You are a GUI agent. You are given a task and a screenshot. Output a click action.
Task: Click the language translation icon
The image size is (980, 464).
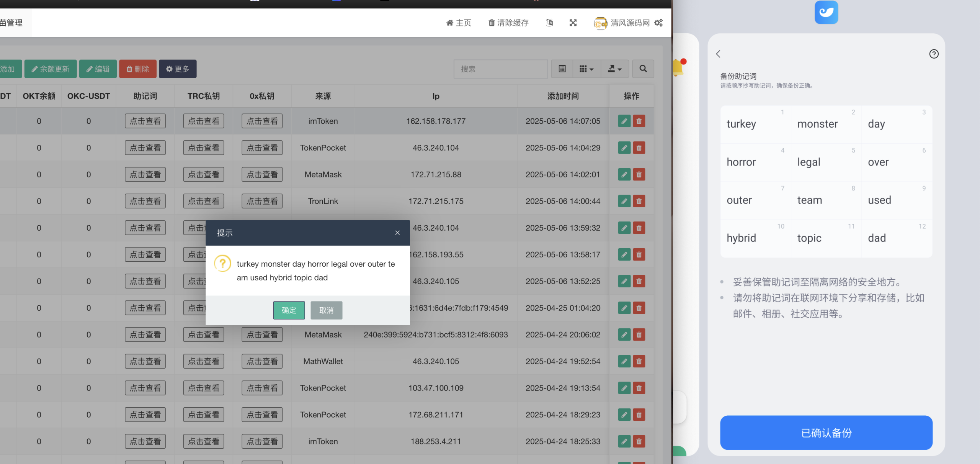(x=549, y=23)
